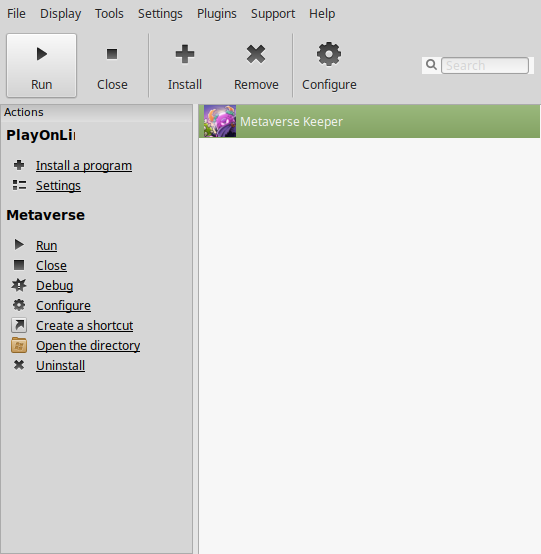
Task: Open the Debug link
Action: click(x=54, y=285)
